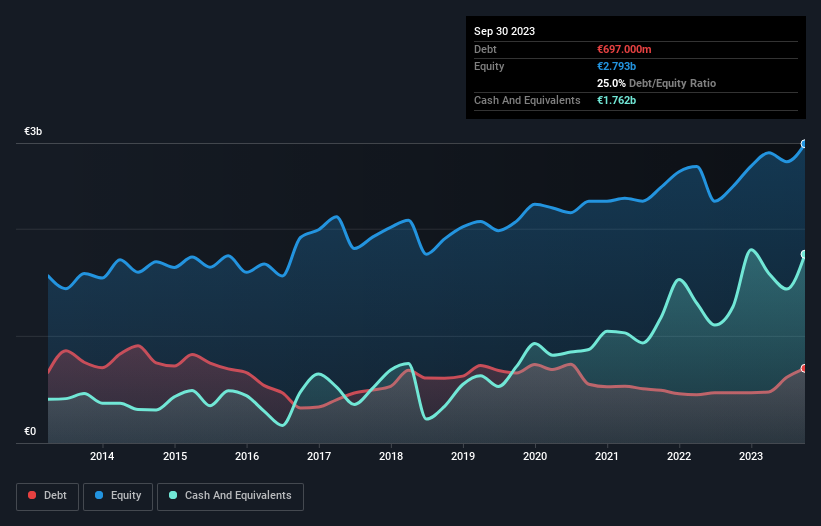Screen dimensions: 821x526
Task: Click the €1.762b cash value
Action: coord(616,100)
